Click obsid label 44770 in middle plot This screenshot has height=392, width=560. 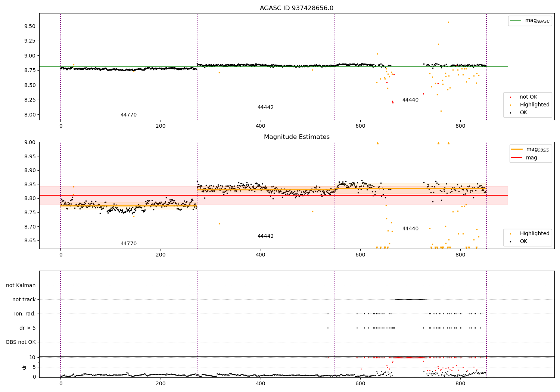point(128,244)
